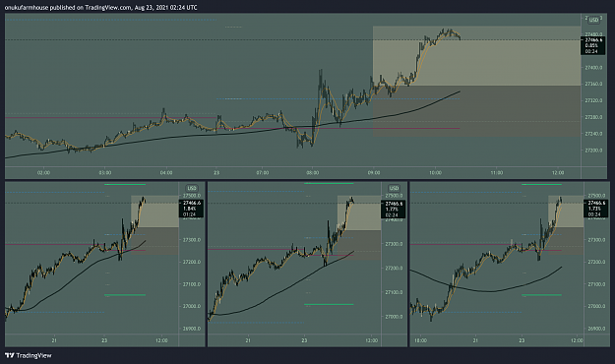The height and width of the screenshot is (364, 615).
Task: Click 04:00 on top chart time axis
Action: (166, 172)
